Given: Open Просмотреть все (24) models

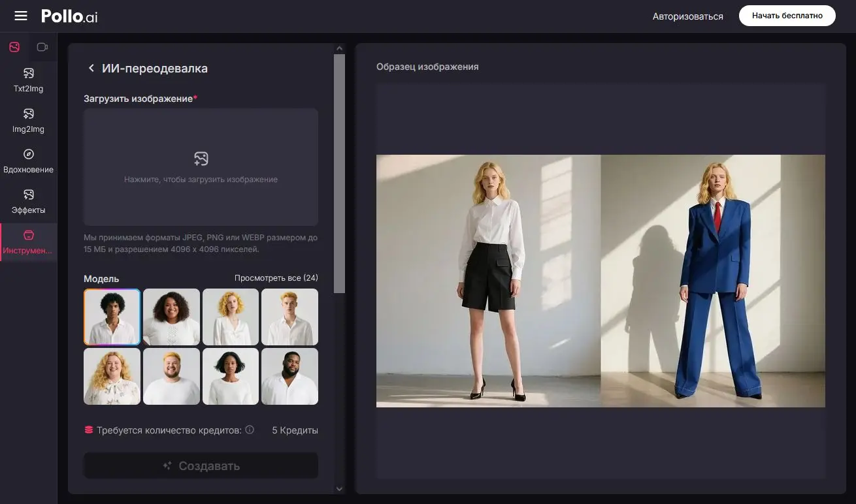Looking at the screenshot, I should coord(276,279).
